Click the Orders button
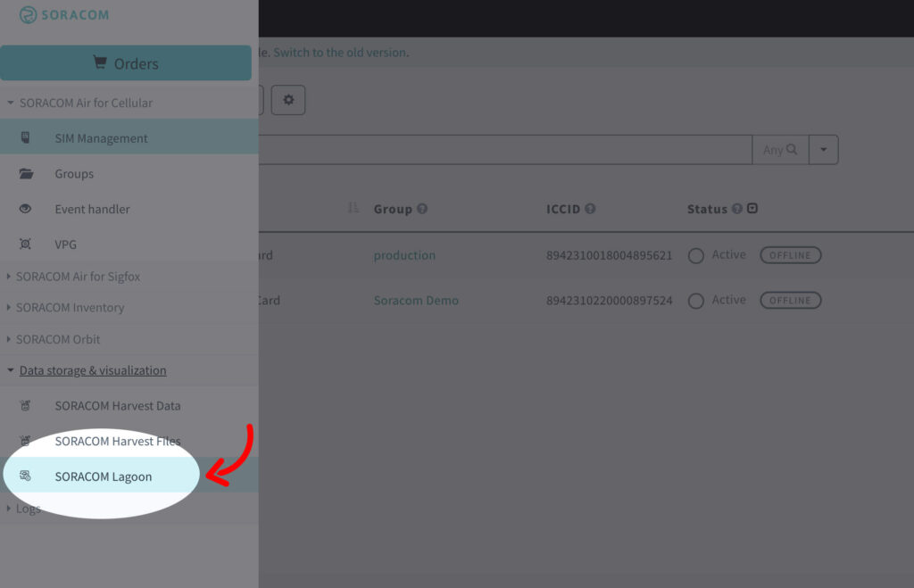Viewport: 914px width, 588px height. click(126, 63)
